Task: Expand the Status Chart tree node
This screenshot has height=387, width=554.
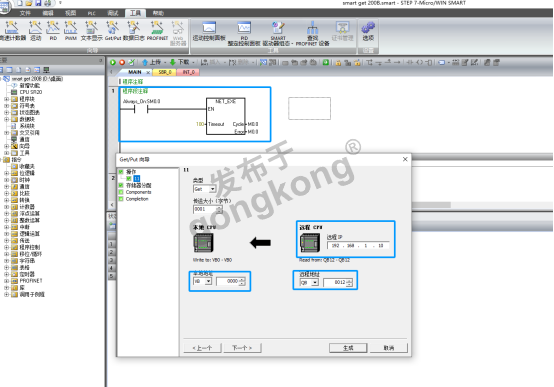Action: coord(6,112)
